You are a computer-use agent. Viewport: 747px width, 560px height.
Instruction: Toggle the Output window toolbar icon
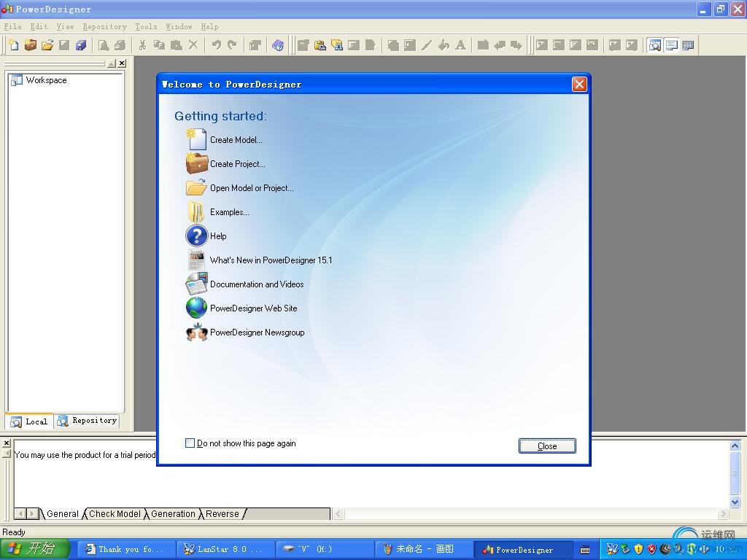(672, 45)
